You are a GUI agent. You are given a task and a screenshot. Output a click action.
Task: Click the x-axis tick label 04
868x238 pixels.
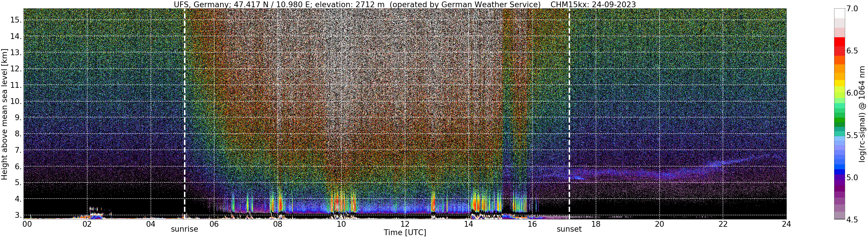pos(151,224)
